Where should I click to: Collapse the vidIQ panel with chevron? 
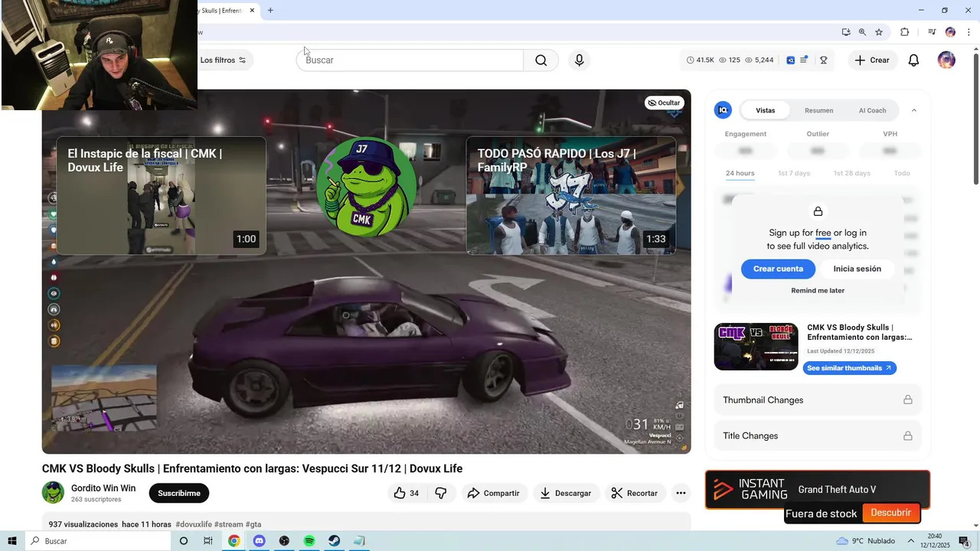[913, 110]
